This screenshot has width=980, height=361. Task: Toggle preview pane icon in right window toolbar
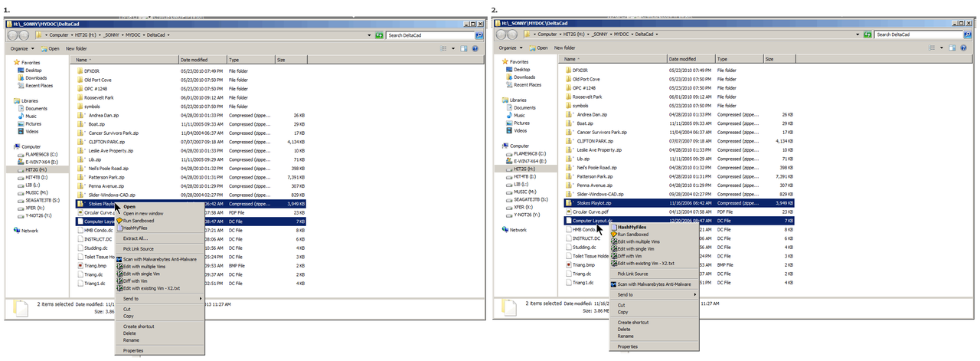tap(952, 48)
